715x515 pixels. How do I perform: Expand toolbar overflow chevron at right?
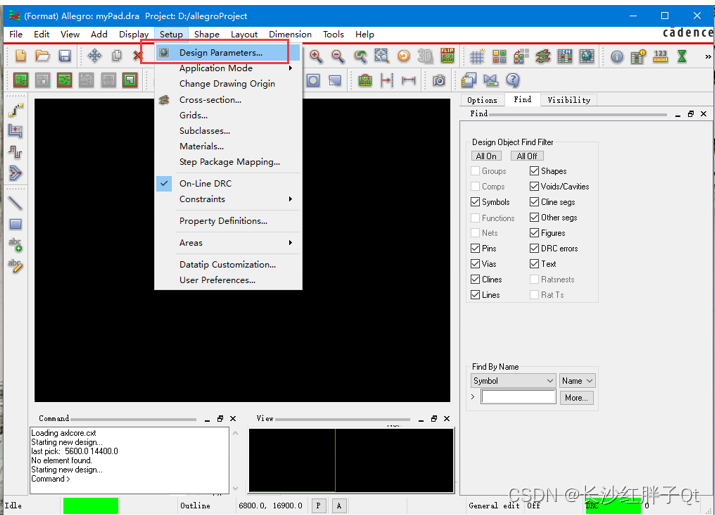707,57
